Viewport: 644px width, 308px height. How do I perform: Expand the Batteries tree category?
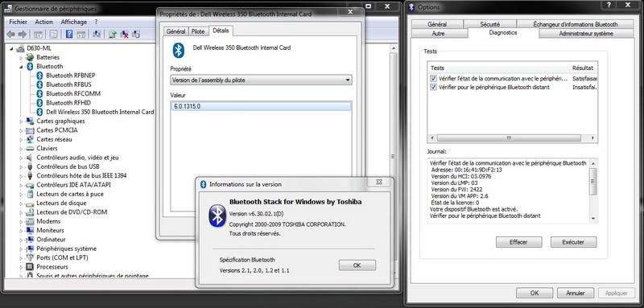click(x=22, y=57)
